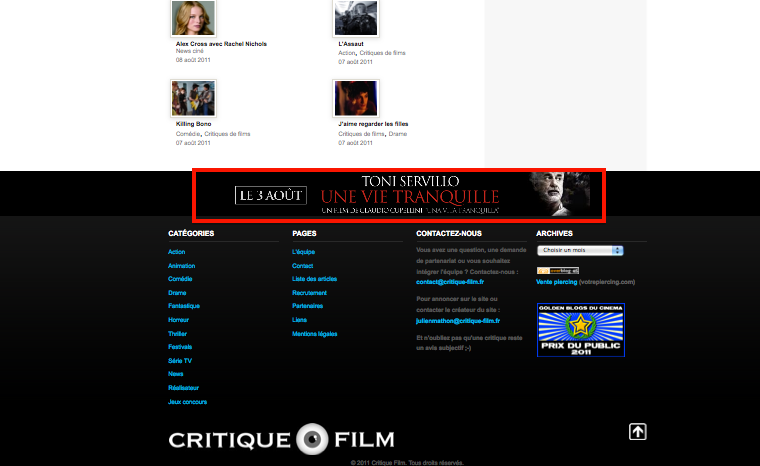Click the Critique Film footer logo
The width and height of the screenshot is (760, 466).
pos(281,439)
